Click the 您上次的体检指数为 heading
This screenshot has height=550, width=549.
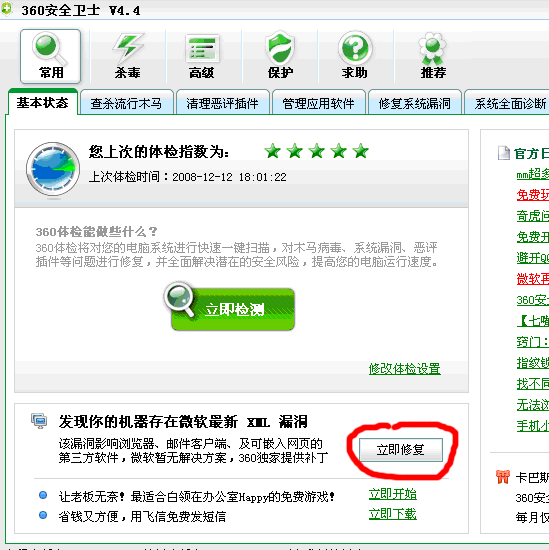[x=159, y=152]
